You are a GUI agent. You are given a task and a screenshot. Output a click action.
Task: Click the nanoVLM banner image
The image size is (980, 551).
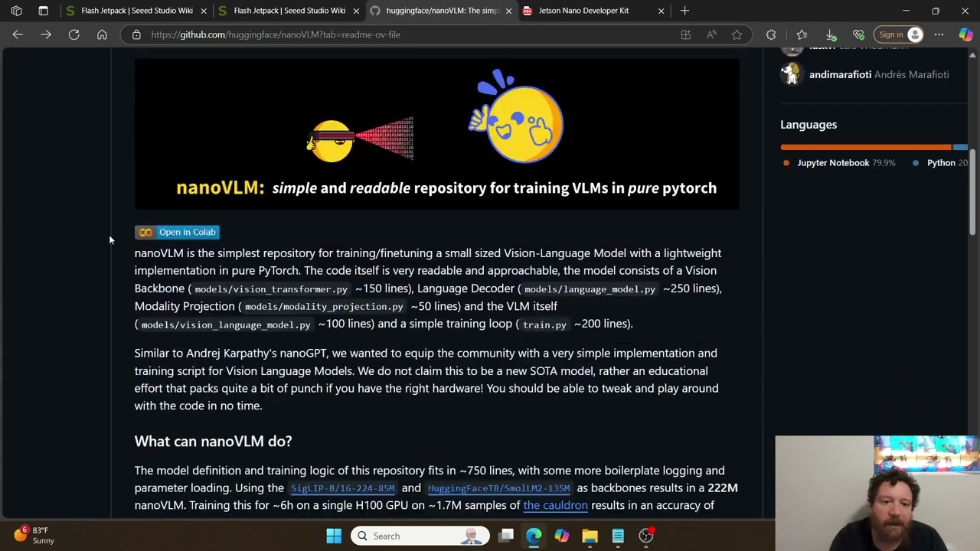click(436, 134)
